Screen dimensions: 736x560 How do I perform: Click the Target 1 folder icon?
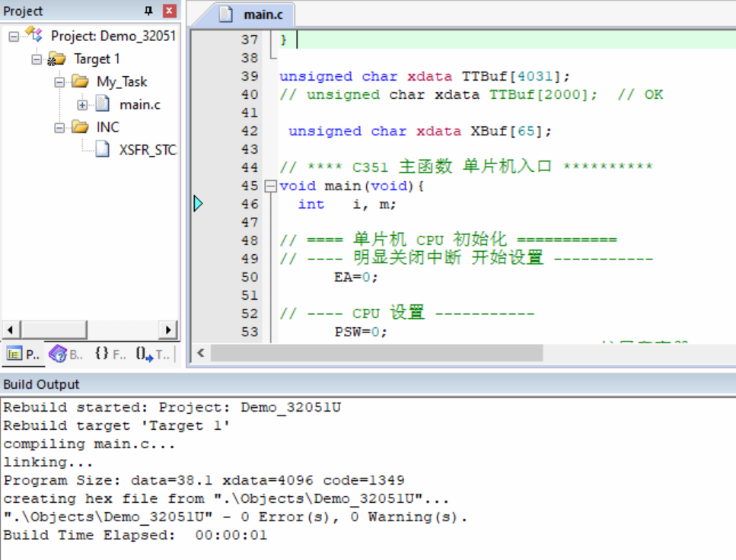(x=57, y=59)
